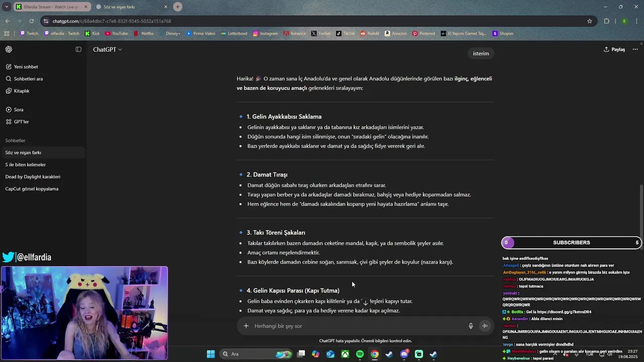
Task: Open the 'S ile biten kelimeler' chat
Action: (x=43, y=164)
